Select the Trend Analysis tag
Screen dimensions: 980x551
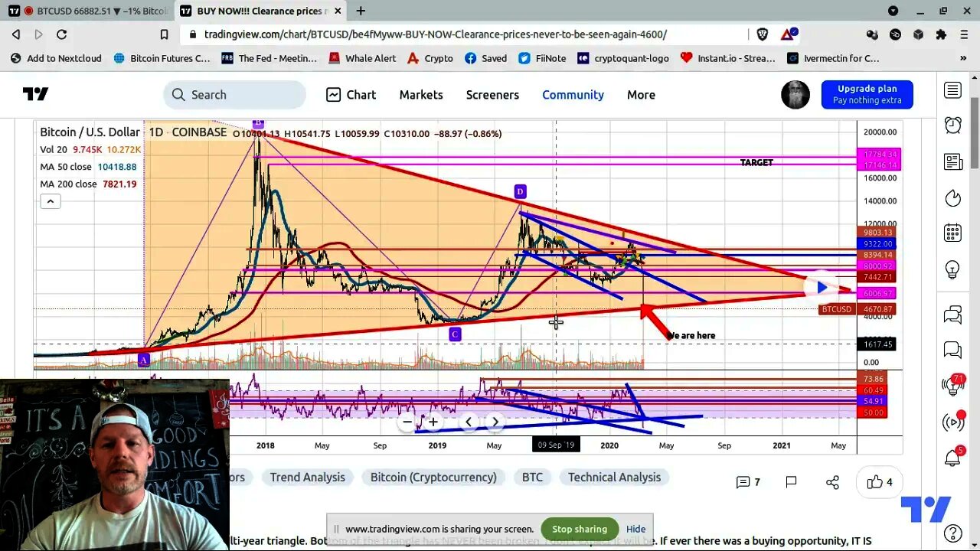(307, 477)
